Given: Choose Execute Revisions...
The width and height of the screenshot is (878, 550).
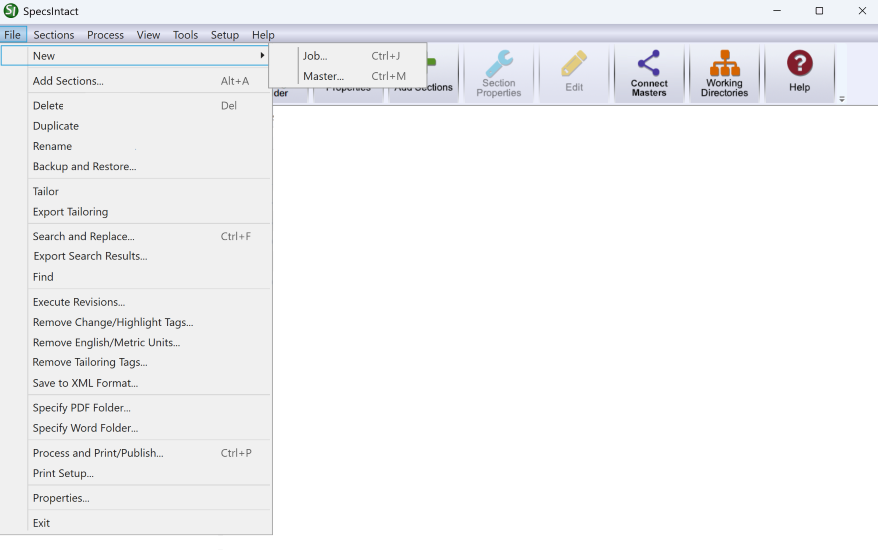Looking at the screenshot, I should click(x=136, y=302).
